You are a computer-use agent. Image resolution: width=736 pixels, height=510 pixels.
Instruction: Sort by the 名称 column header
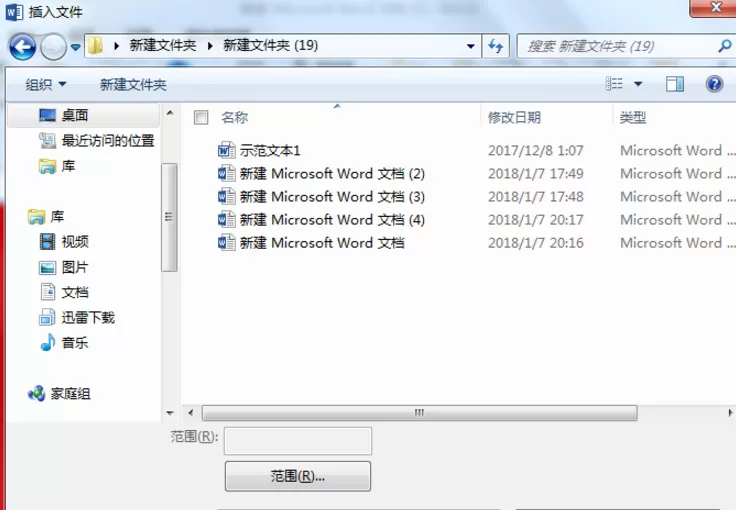coord(234,117)
